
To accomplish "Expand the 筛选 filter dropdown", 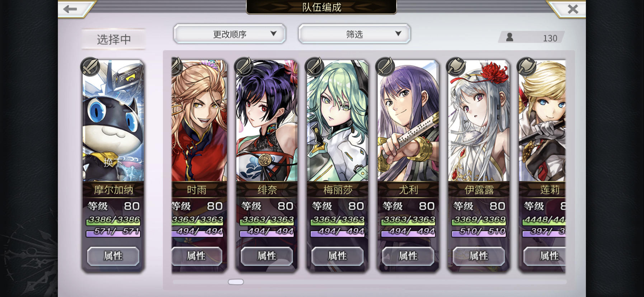I will (354, 34).
